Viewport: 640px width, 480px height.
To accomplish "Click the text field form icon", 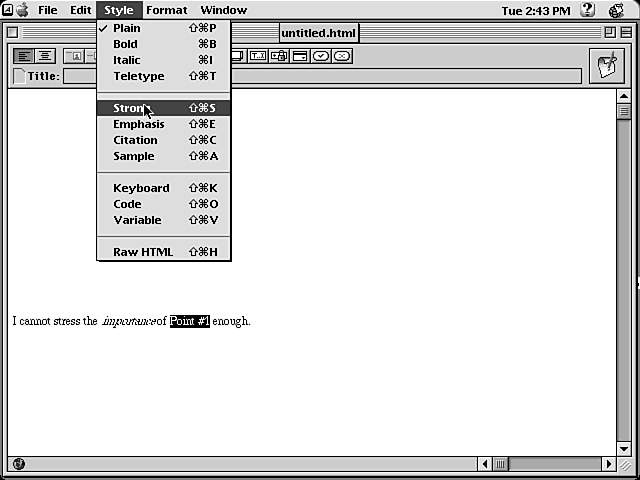I will pyautogui.click(x=259, y=56).
